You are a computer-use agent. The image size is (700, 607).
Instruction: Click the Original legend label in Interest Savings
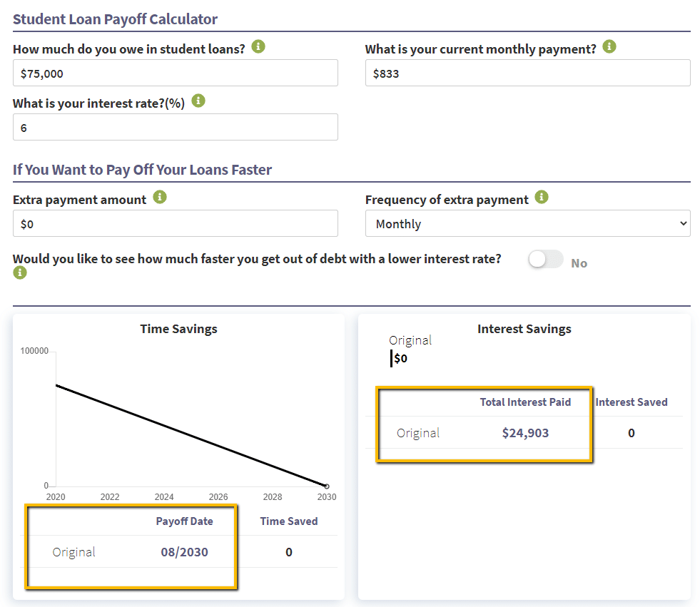tap(410, 340)
